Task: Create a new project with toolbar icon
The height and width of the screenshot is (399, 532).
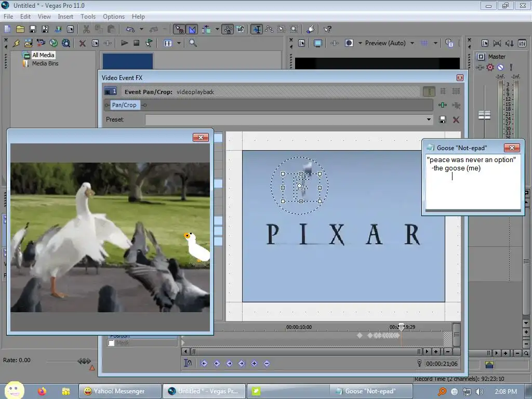Action: pyautogui.click(x=7, y=29)
